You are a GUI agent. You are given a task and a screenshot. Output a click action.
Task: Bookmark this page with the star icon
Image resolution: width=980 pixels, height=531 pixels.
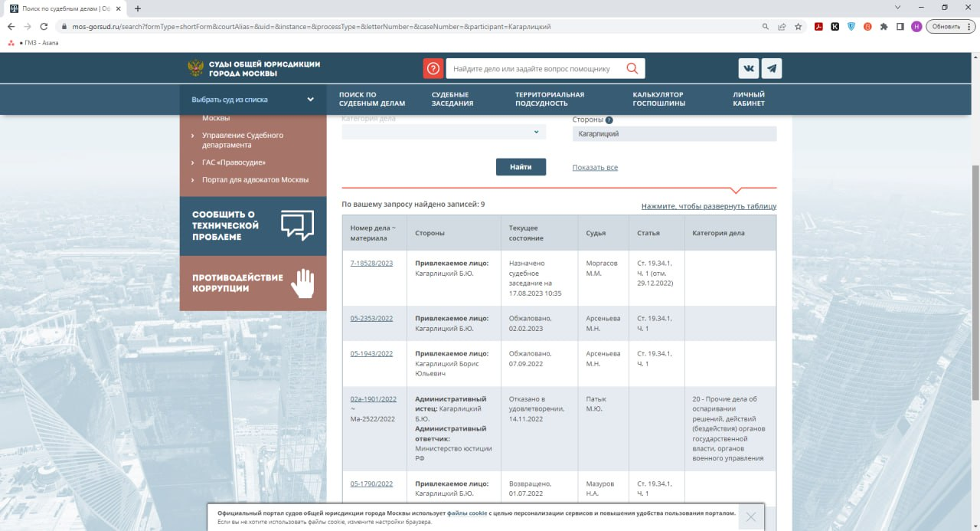tap(799, 26)
